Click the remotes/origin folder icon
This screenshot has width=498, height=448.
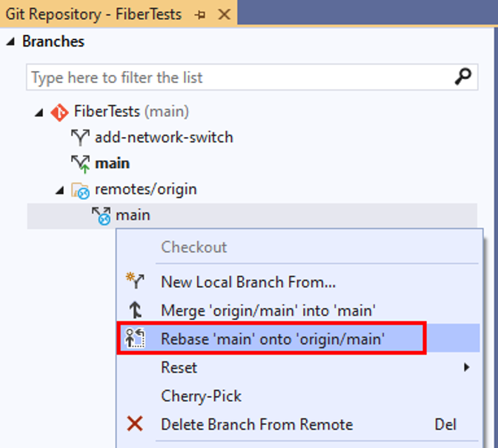[x=80, y=190]
